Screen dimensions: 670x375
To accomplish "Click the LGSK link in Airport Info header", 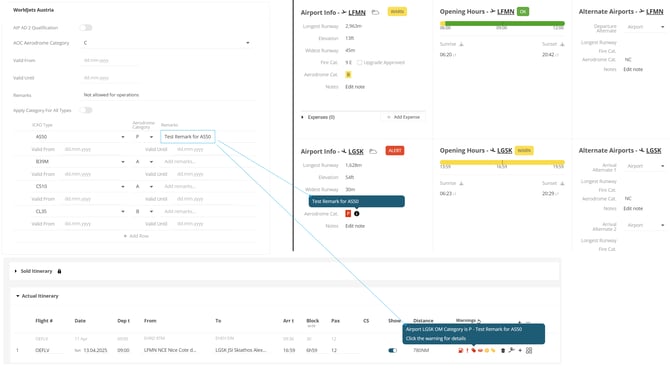I will click(x=356, y=152).
